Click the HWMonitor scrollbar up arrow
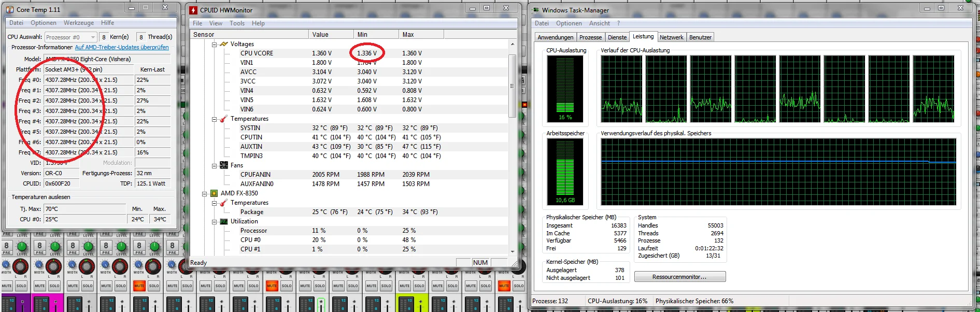The width and height of the screenshot is (980, 312). point(513,44)
